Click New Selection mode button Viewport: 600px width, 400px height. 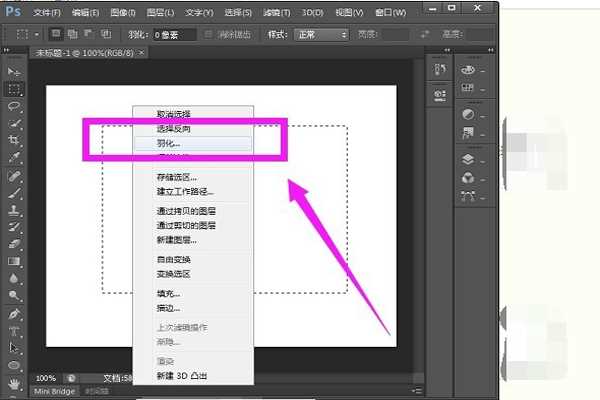pos(56,34)
